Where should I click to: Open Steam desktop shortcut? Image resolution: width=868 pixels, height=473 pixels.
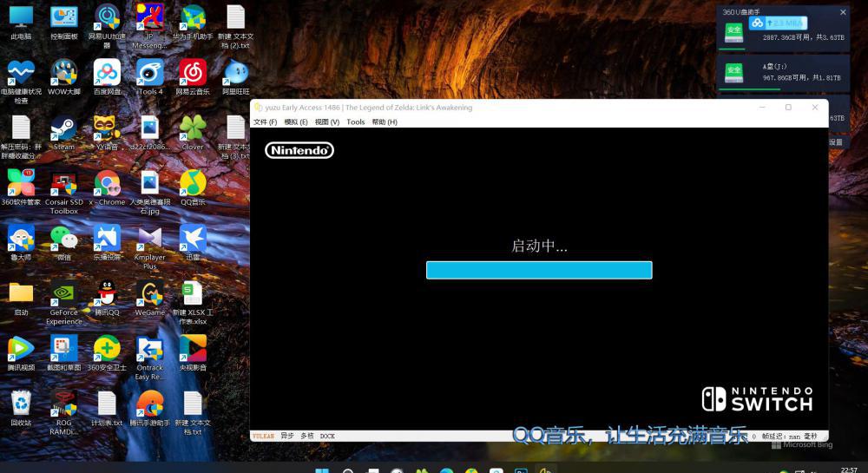63,132
